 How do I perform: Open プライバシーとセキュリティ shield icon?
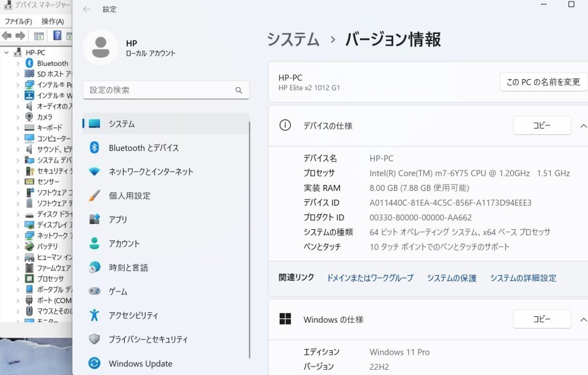94,339
